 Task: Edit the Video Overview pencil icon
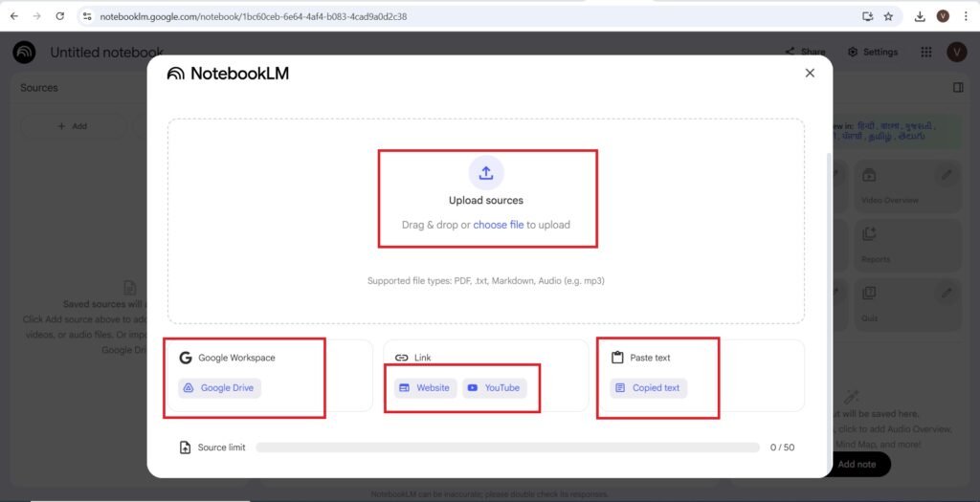(x=947, y=175)
